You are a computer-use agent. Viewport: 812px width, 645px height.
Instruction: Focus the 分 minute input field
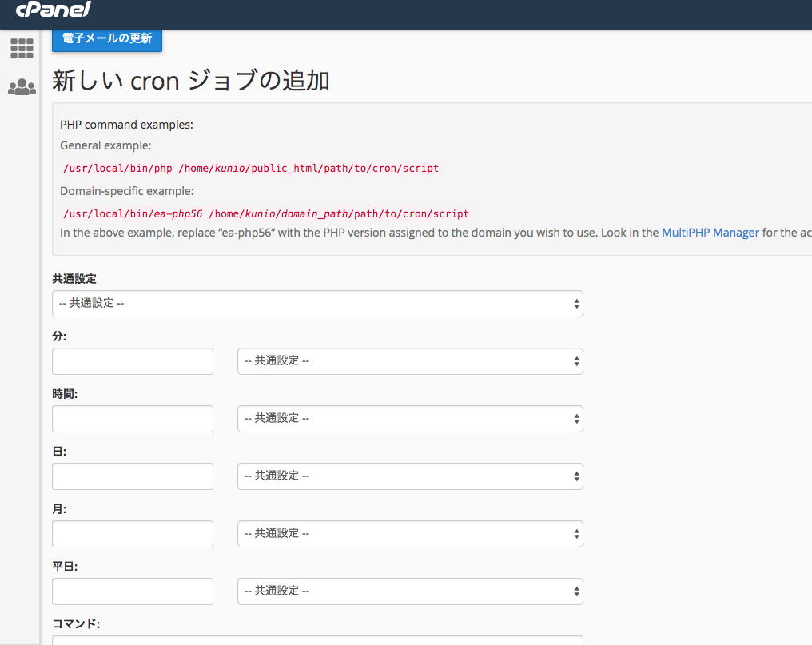coord(133,361)
